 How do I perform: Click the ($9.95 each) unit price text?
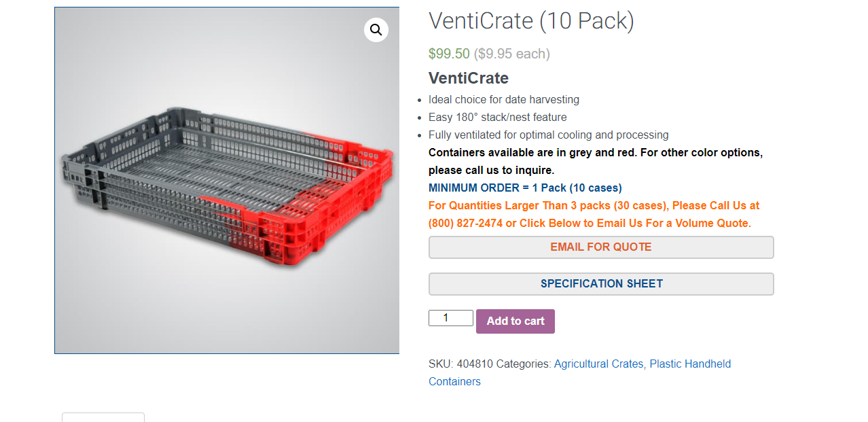(511, 54)
